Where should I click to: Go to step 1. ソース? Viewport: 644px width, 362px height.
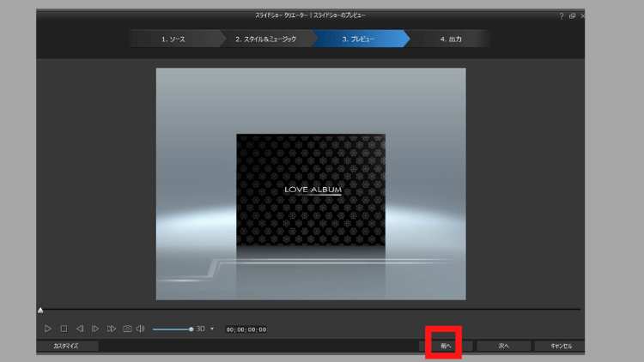173,39
